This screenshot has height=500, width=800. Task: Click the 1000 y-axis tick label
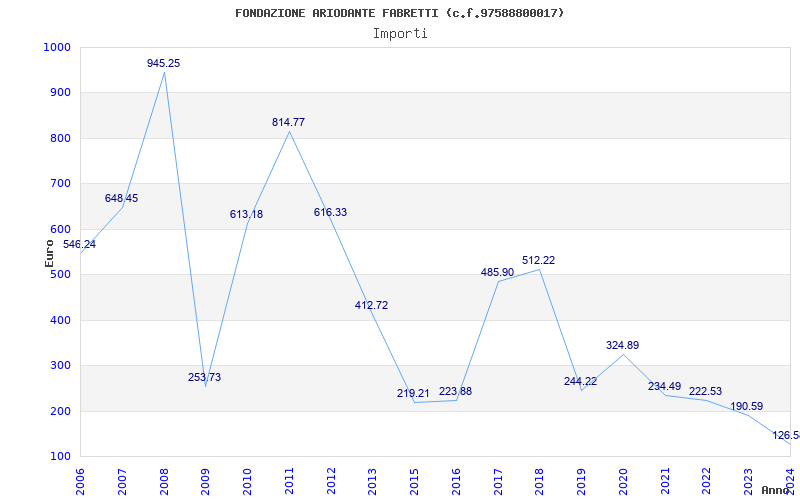[57, 47]
